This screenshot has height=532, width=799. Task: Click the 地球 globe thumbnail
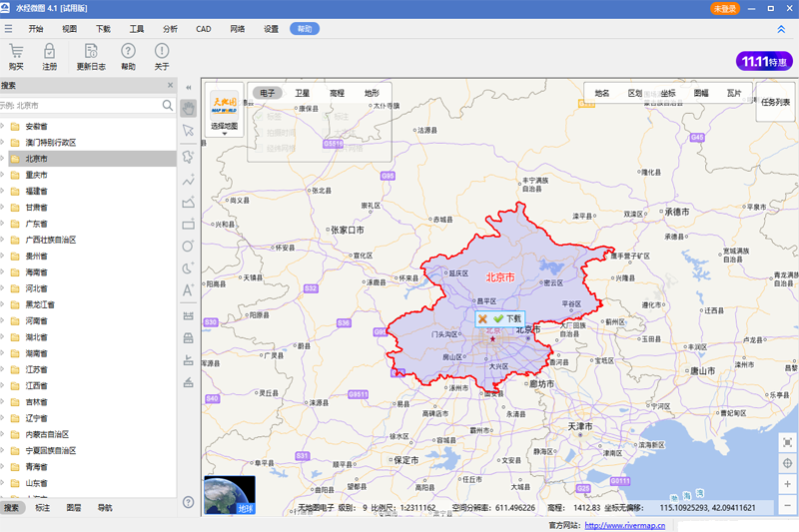229,495
